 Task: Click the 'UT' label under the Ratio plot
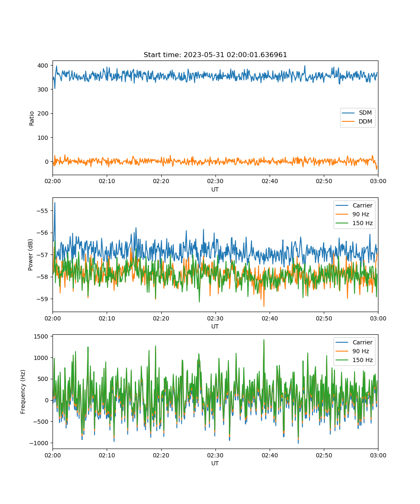click(215, 189)
